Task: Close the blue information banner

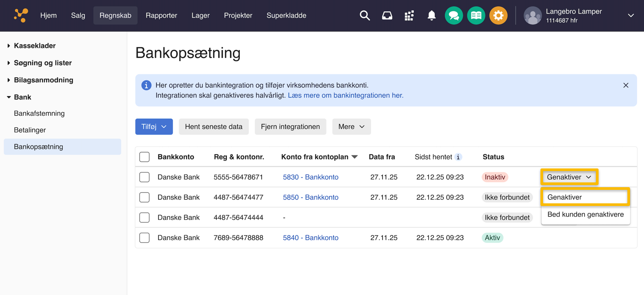Action: click(626, 86)
